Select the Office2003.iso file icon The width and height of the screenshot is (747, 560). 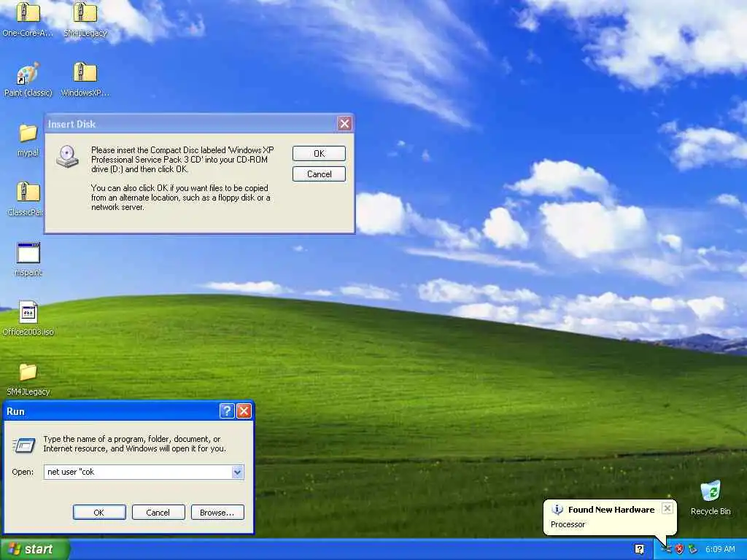point(28,312)
